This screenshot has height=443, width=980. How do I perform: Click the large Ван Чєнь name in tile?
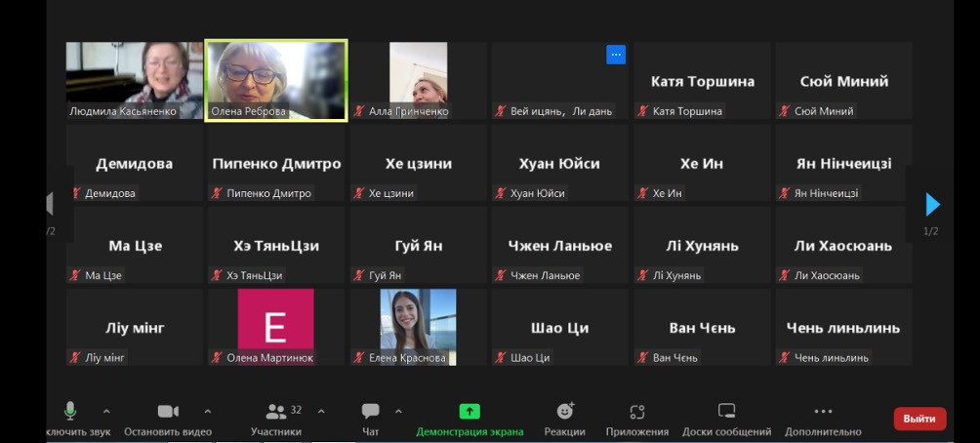click(702, 328)
